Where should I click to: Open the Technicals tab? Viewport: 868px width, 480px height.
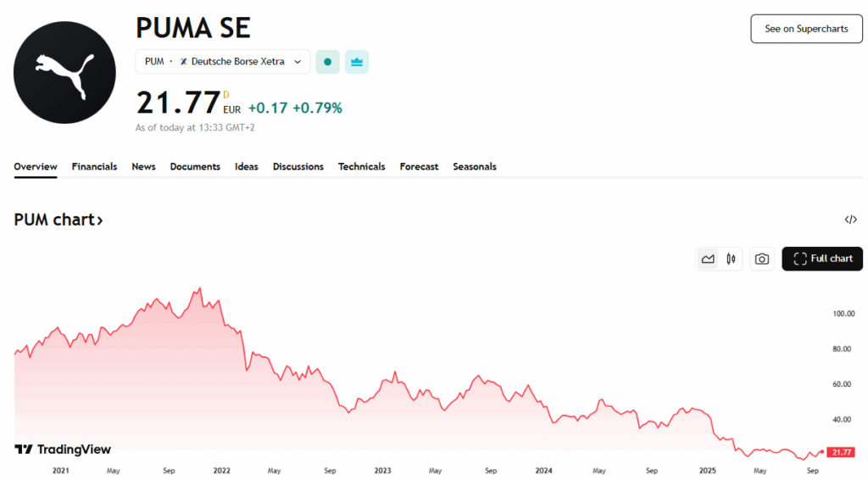[x=361, y=167]
